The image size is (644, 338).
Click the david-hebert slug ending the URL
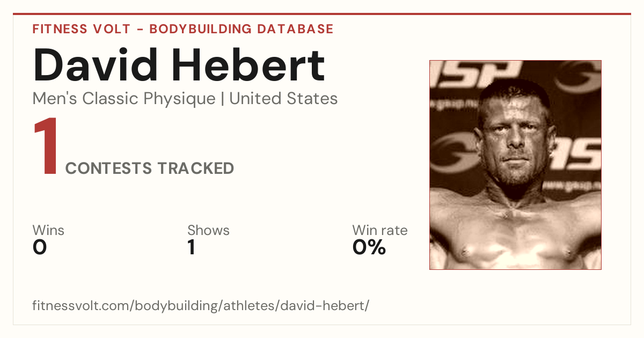[x=328, y=306]
